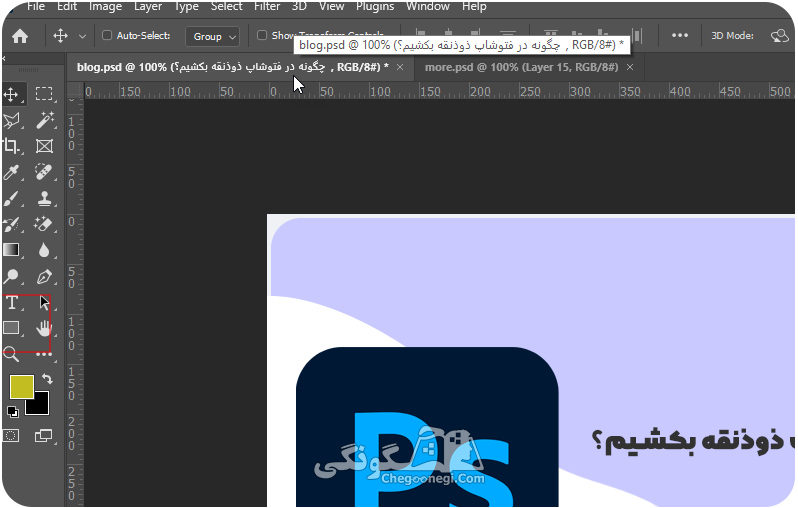The width and height of the screenshot is (798, 508).
Task: Open the Group auto-select dropdown
Action: click(212, 37)
